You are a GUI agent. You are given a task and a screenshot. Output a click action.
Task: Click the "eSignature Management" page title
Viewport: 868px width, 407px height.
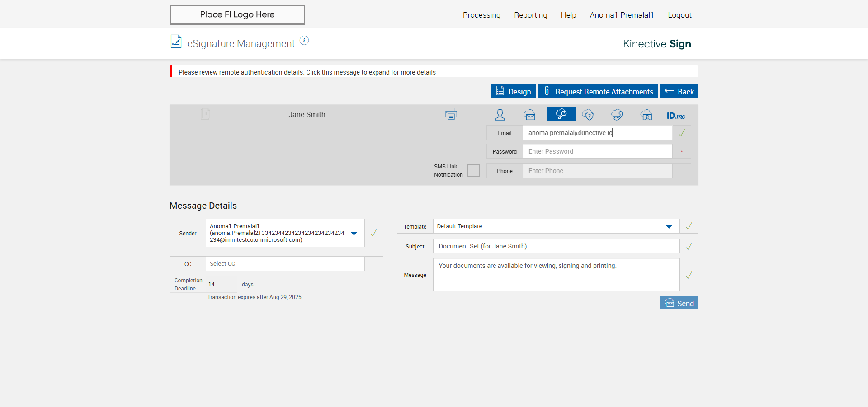pyautogui.click(x=241, y=43)
